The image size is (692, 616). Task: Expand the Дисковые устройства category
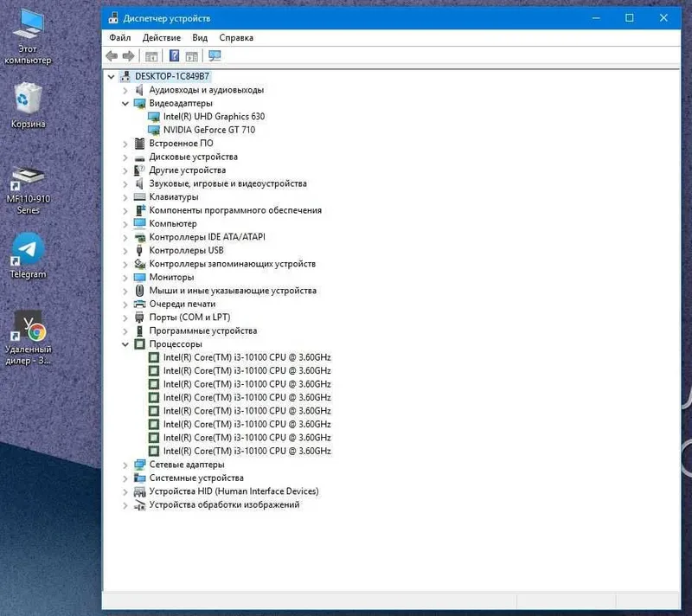(x=125, y=157)
